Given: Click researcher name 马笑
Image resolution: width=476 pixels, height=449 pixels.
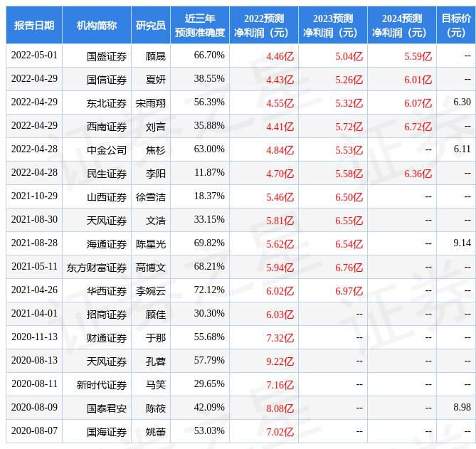Looking at the screenshot, I should [x=156, y=385].
